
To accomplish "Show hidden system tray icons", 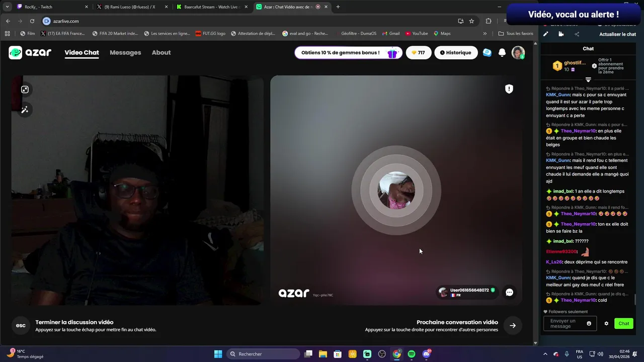I will tap(545, 354).
